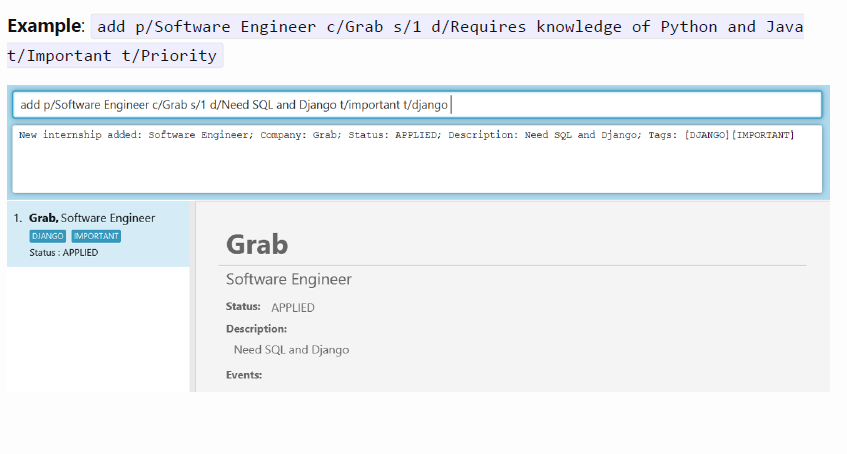Click the vertical divider scrollbar between list and details
Image resolution: width=847 pixels, height=454 pixels.
pos(193,297)
